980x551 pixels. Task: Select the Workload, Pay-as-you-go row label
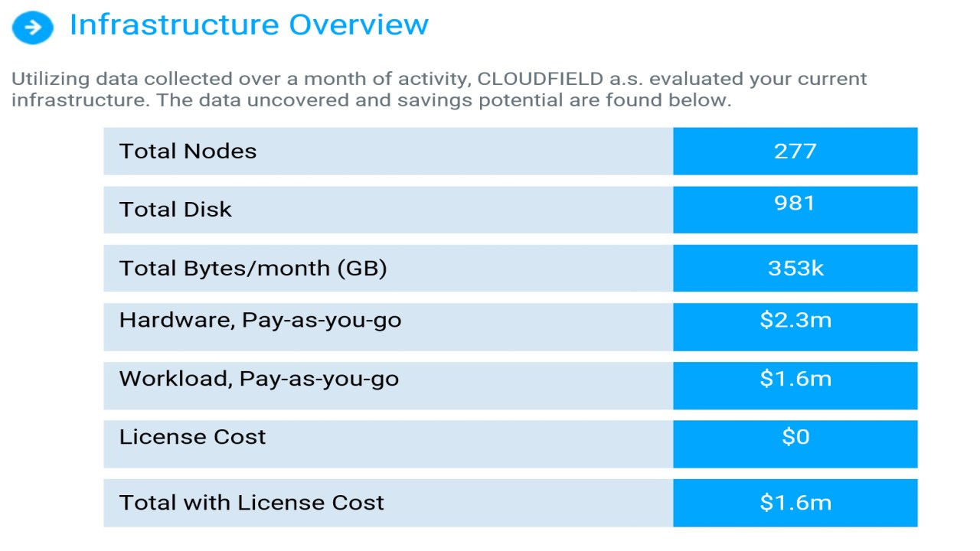pos(259,379)
